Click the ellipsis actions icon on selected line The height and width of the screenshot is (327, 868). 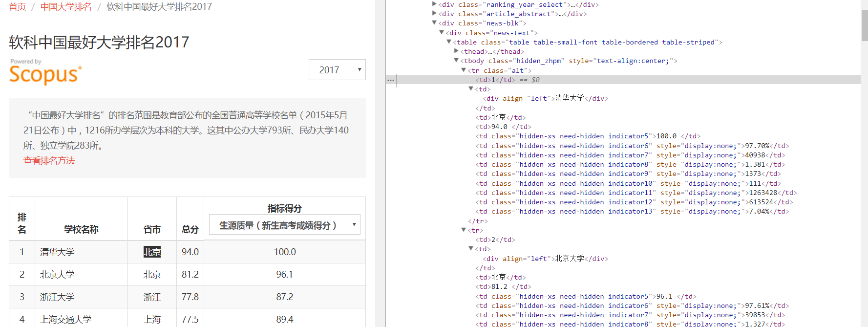click(x=391, y=80)
